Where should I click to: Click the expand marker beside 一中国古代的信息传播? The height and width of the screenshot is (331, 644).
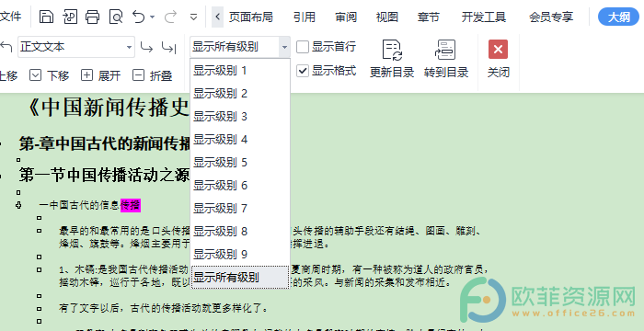coord(18,205)
